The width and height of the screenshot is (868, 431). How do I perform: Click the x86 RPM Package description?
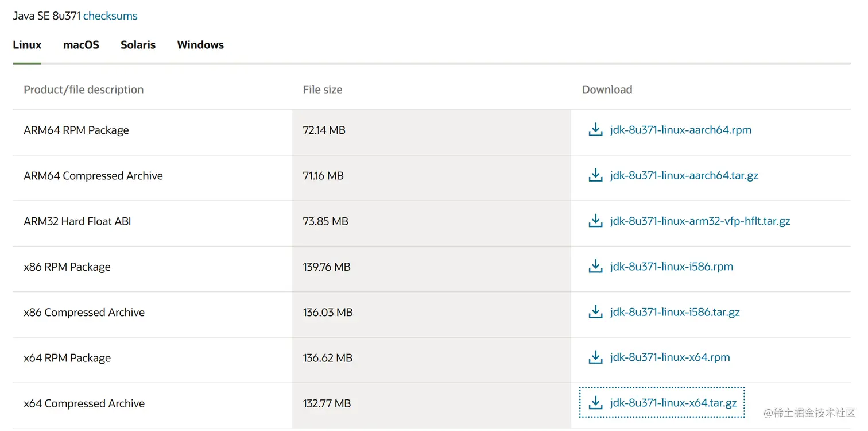tap(67, 267)
